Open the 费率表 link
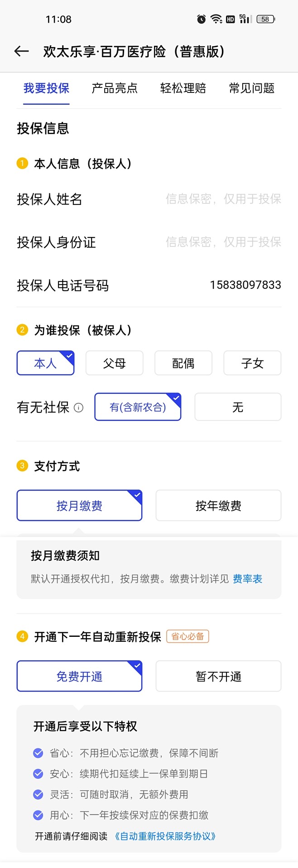This screenshot has width=298, height=868. [248, 579]
